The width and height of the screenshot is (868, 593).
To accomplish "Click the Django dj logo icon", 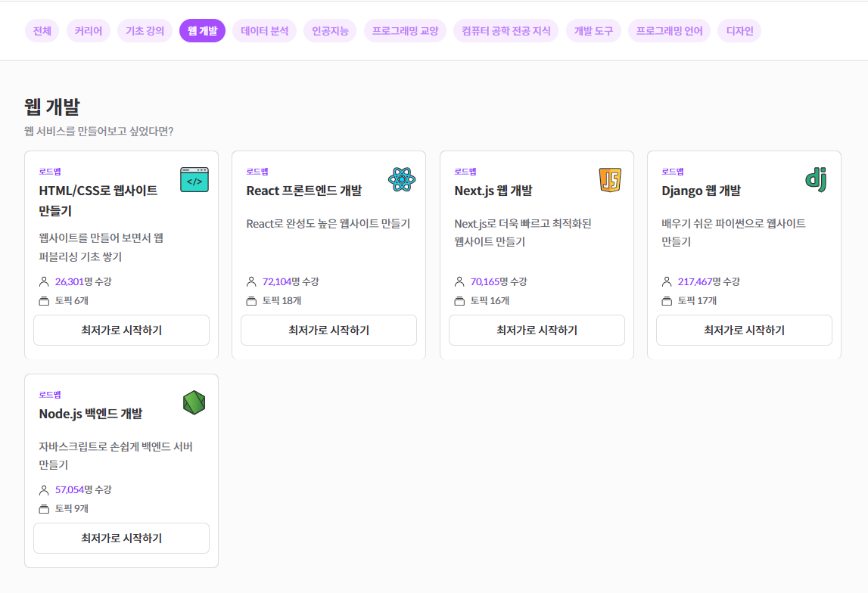I will point(816,180).
